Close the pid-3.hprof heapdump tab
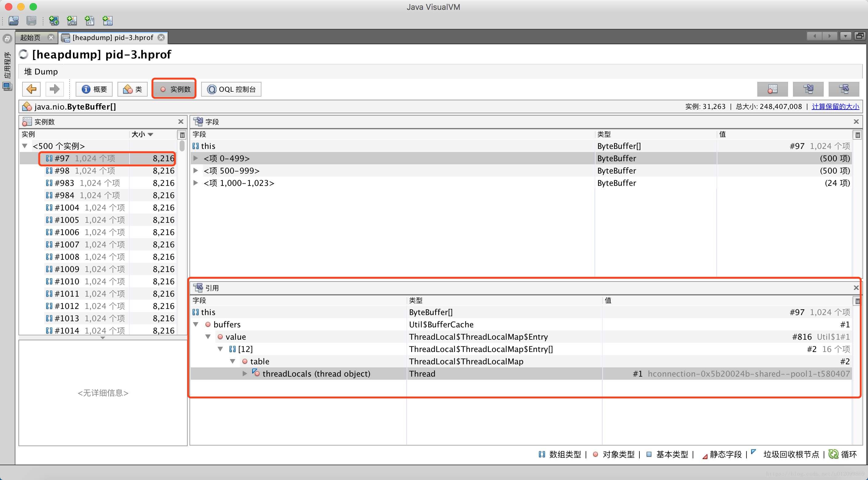Image resolution: width=868 pixels, height=480 pixels. (x=161, y=37)
